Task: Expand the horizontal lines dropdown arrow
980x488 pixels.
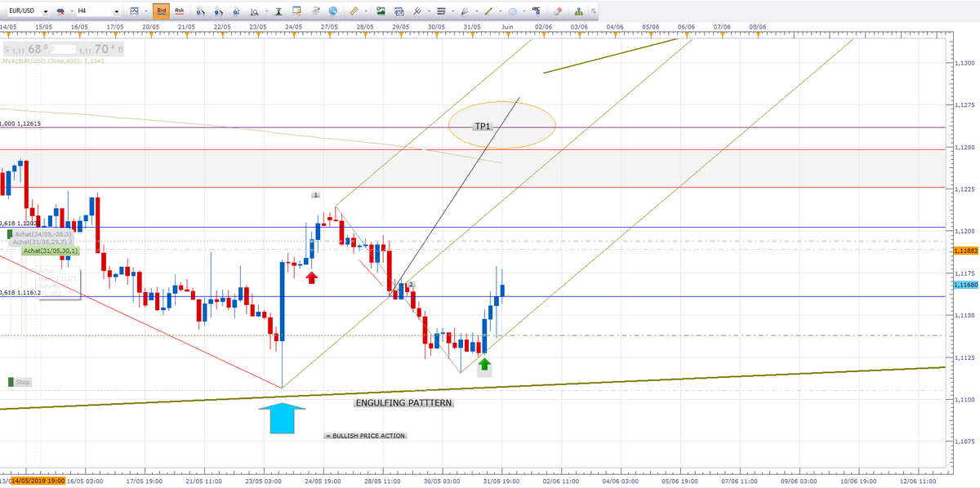Action: click(452, 11)
